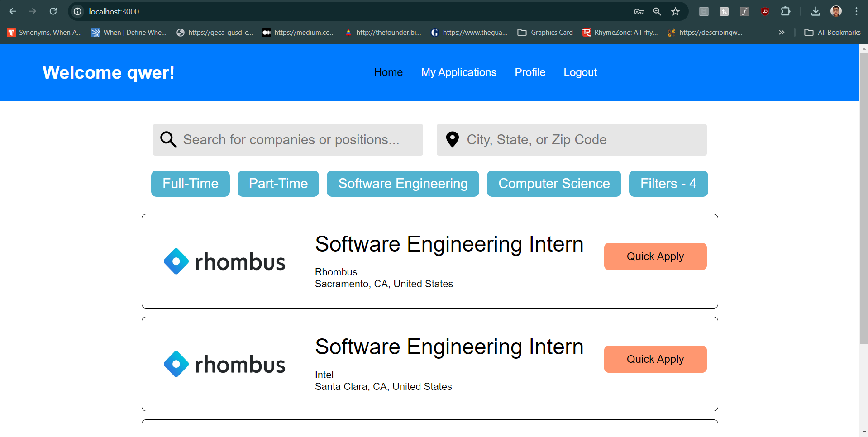Expand the Filters - 4 menu
Image resolution: width=868 pixels, height=437 pixels.
coord(668,184)
